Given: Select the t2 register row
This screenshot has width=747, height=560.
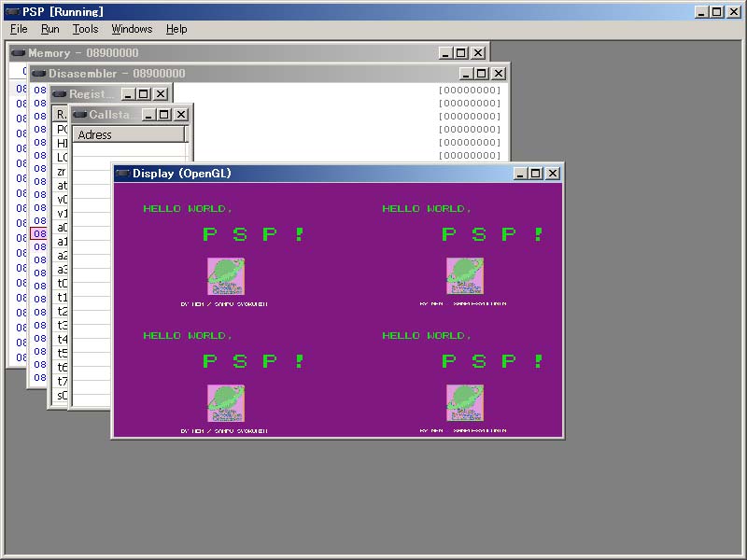Looking at the screenshot, I should [61, 312].
